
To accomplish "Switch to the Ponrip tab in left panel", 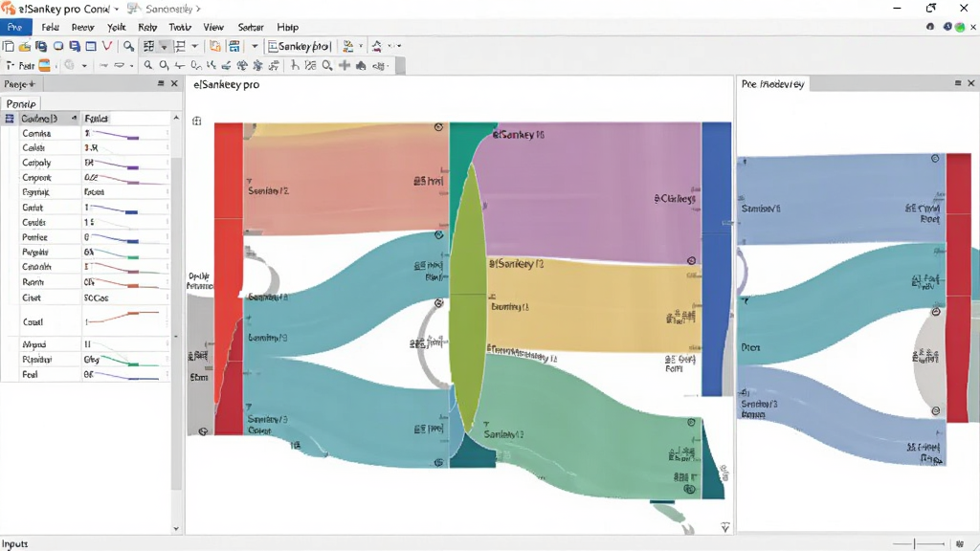I will point(21,103).
